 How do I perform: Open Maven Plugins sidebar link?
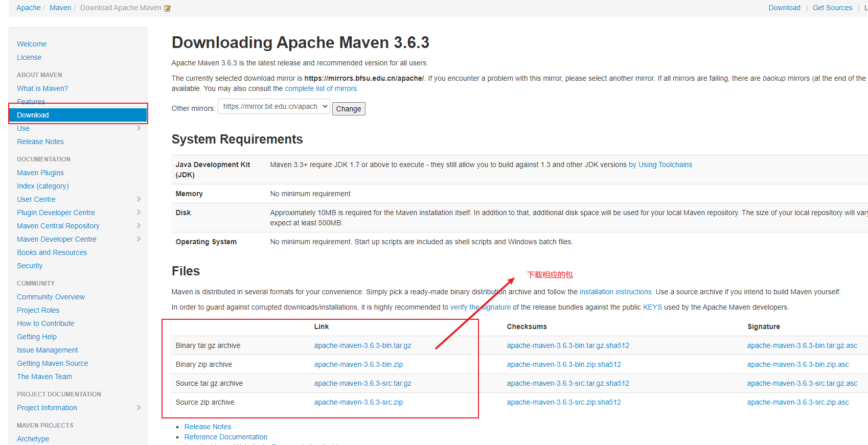coord(40,173)
